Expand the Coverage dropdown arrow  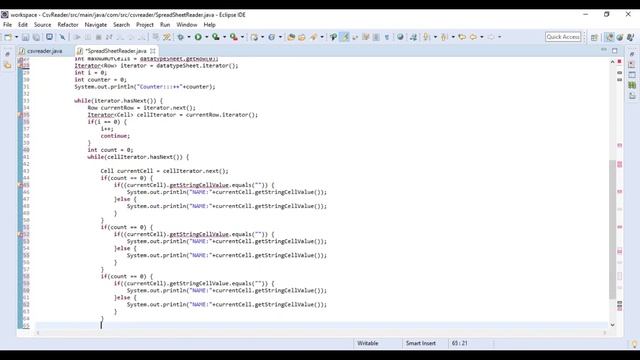coord(224,37)
